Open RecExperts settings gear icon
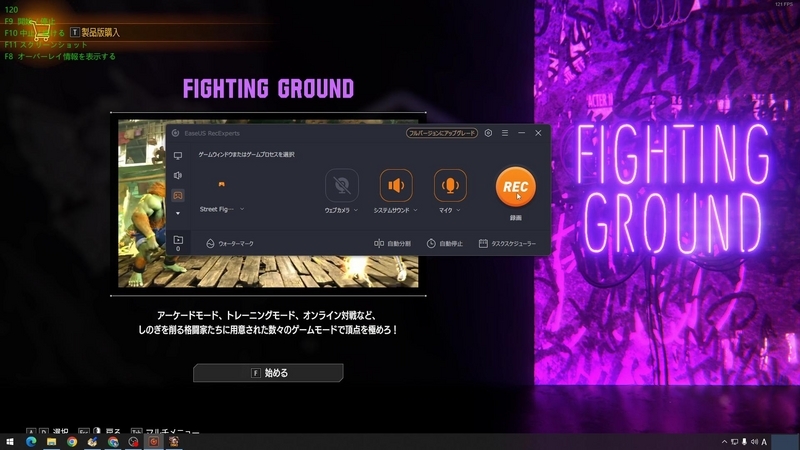 (x=488, y=133)
